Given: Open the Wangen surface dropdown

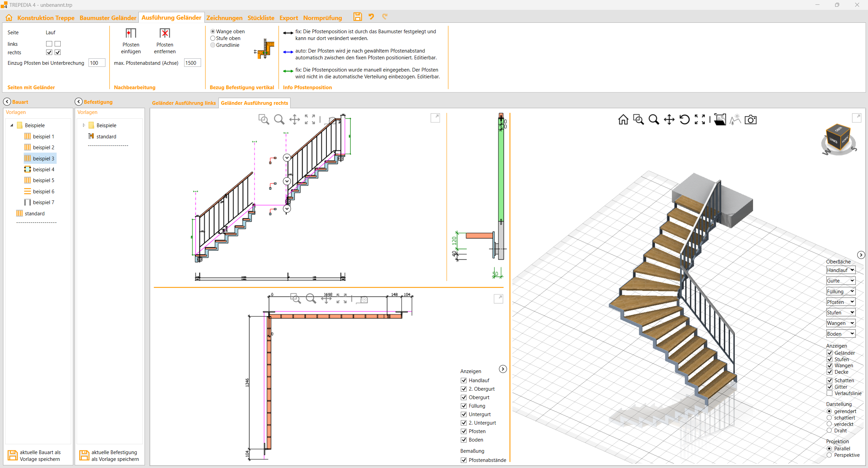Looking at the screenshot, I should pos(841,323).
